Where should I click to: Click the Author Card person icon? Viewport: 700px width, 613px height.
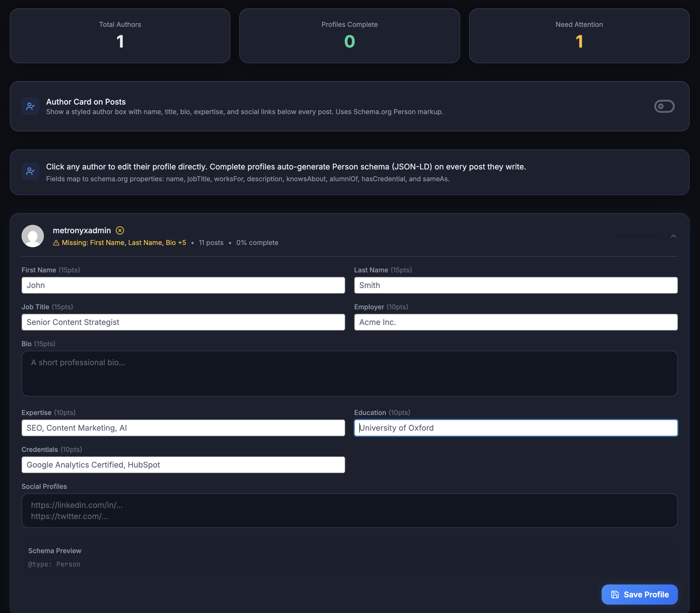[30, 106]
